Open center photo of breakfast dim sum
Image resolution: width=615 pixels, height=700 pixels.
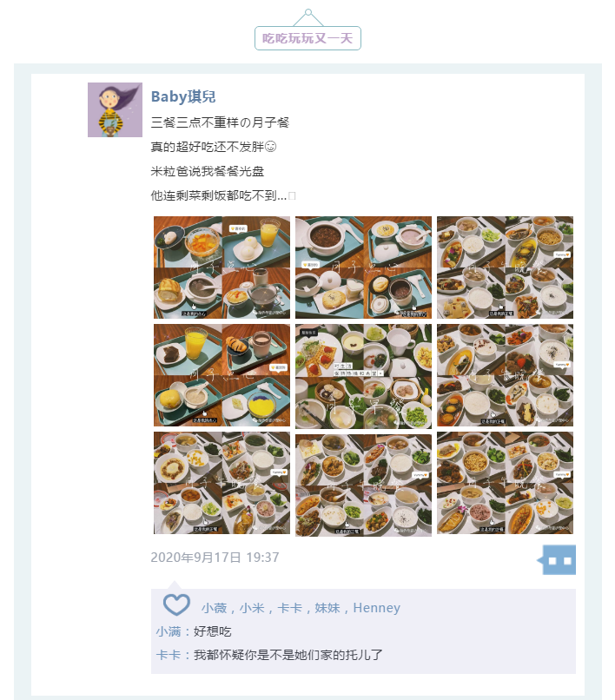(x=364, y=376)
